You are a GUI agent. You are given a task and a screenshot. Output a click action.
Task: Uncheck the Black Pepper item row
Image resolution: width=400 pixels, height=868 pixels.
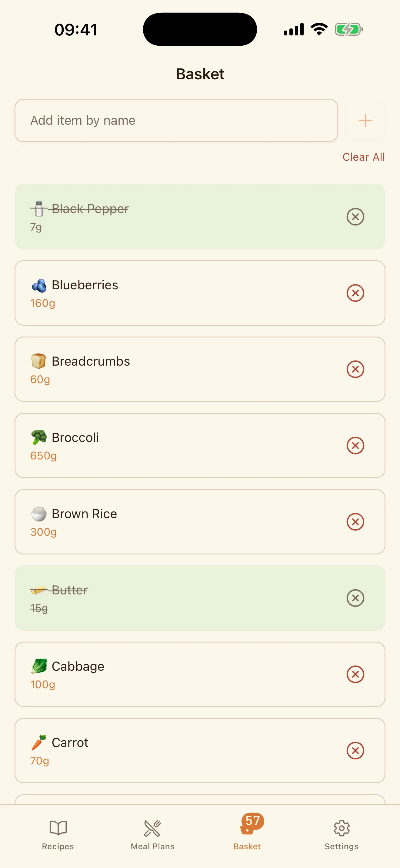coord(200,217)
